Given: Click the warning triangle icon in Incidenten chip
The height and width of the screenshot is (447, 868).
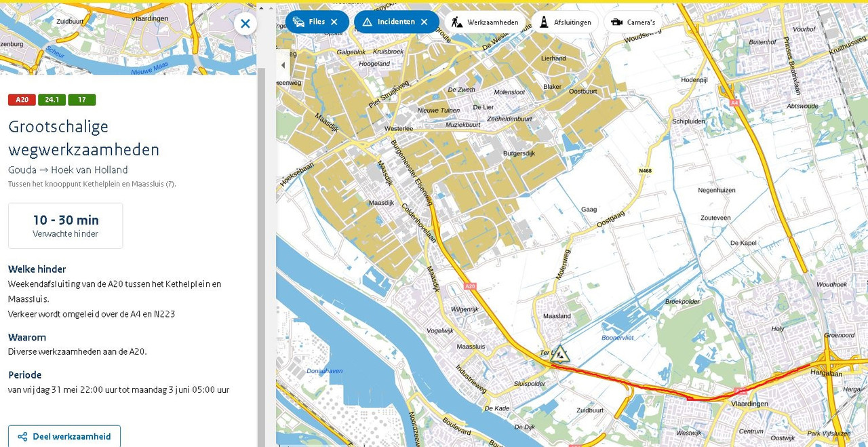Looking at the screenshot, I should tap(367, 22).
